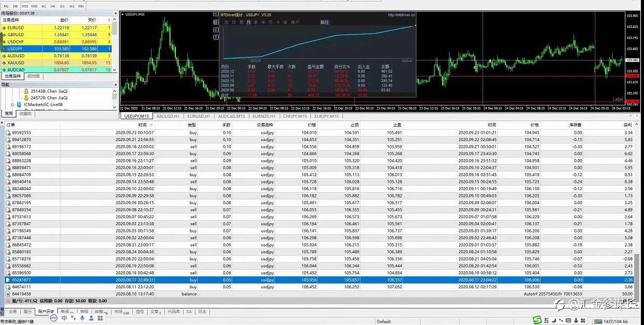Select the USDJPY row in Market Watch
This screenshot has height=325, width=644.
[x=56, y=49]
